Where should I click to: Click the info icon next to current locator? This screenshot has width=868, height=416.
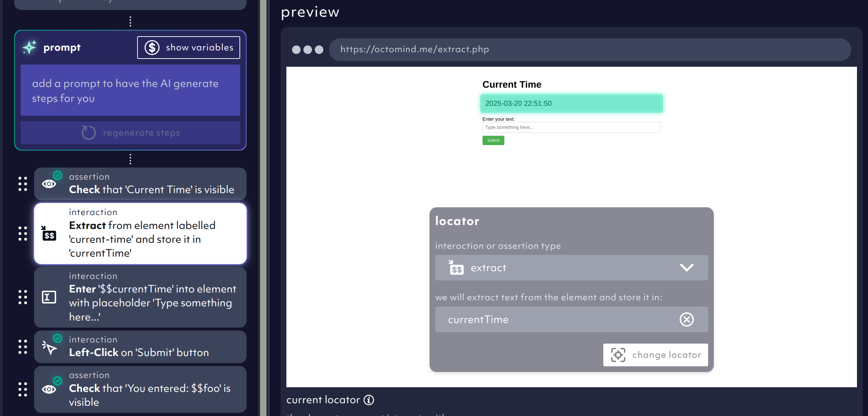click(369, 400)
